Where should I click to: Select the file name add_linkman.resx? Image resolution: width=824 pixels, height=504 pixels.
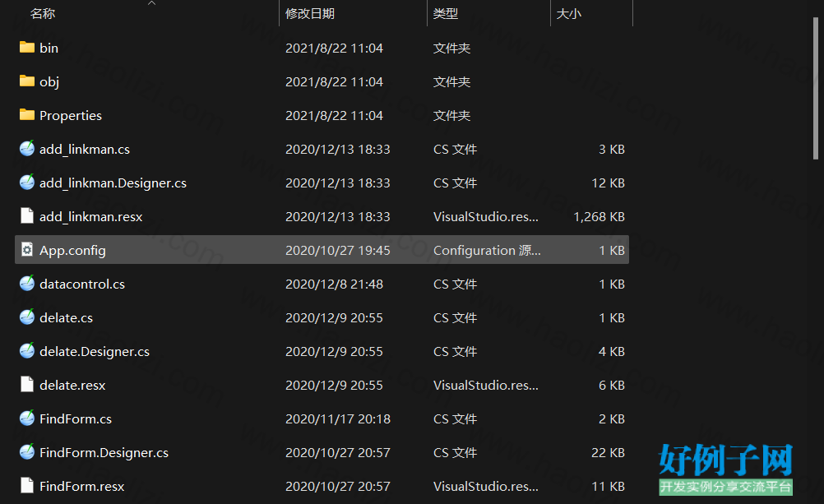(91, 216)
